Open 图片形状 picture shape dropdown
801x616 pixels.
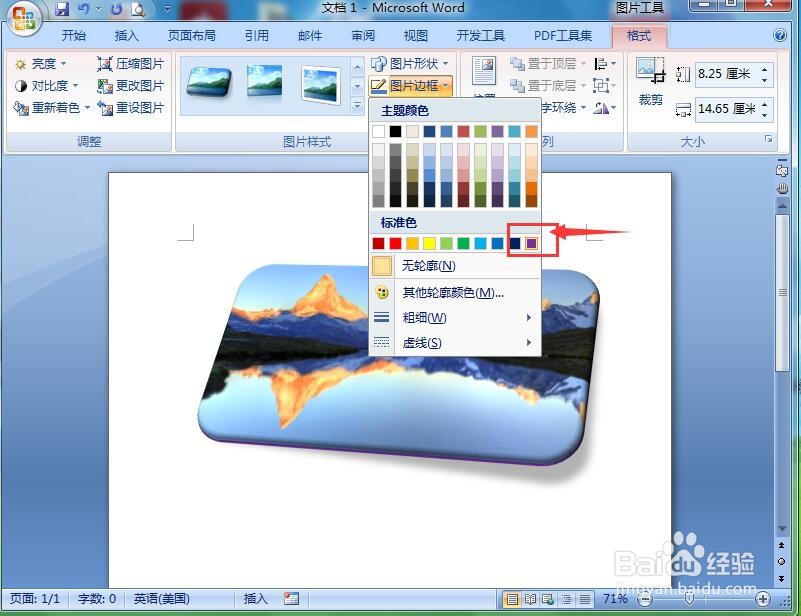[410, 63]
